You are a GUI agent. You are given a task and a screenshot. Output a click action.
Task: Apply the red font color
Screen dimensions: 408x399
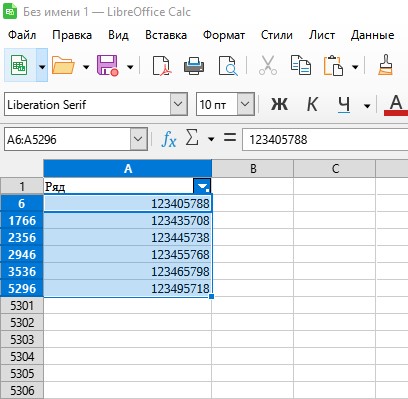[396, 105]
